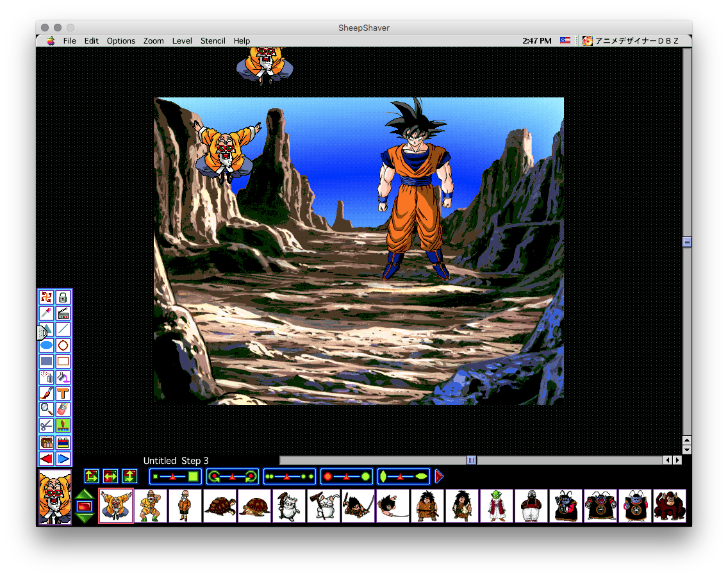Viewport: 728px width, 578px height.
Task: Click the red left arrow step button
Action: [46, 459]
